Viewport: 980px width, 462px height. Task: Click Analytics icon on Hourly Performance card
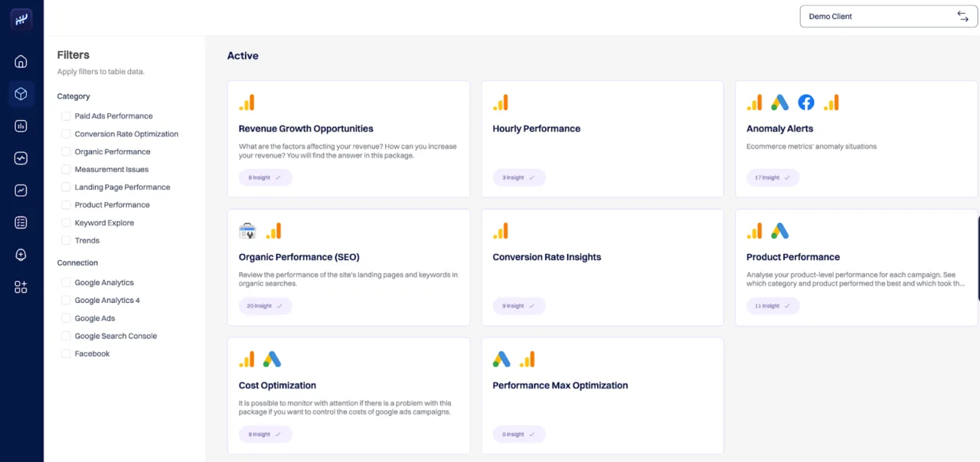click(501, 102)
